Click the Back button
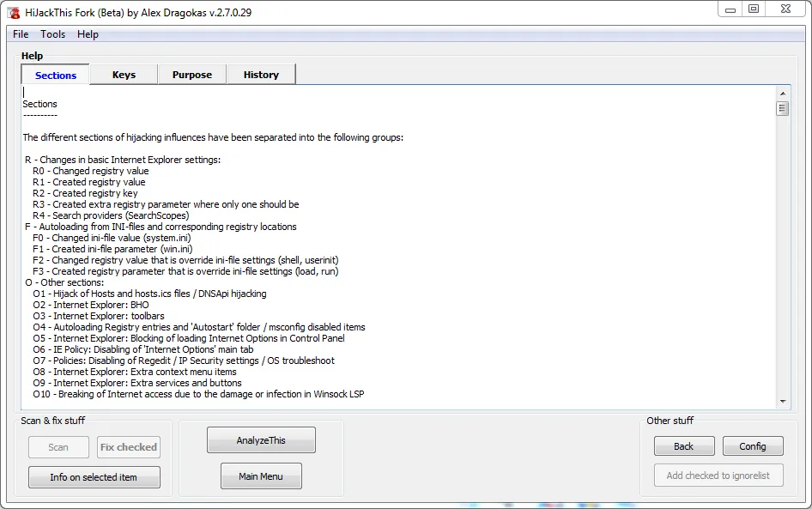The height and width of the screenshot is (509, 812). click(x=684, y=446)
